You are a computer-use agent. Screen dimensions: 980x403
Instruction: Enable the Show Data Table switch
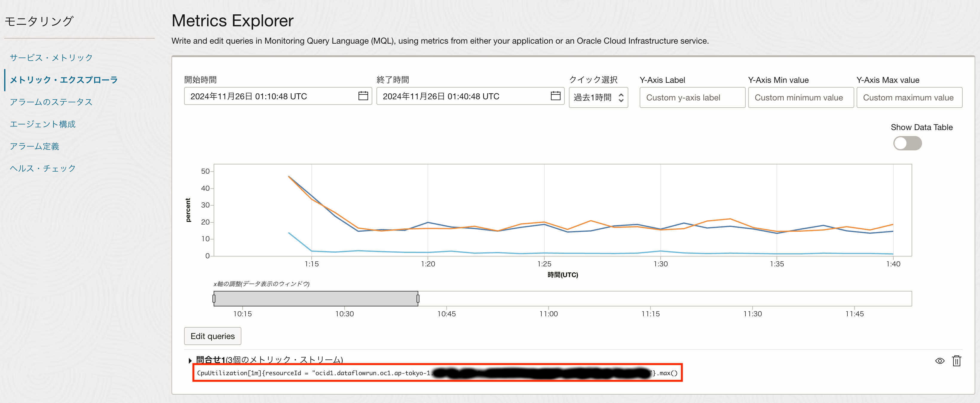(x=907, y=144)
